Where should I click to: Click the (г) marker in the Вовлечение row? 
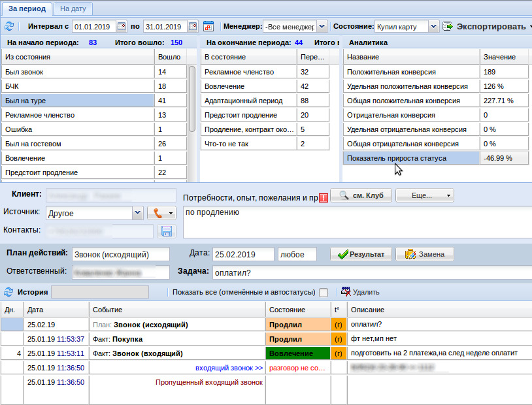click(339, 353)
